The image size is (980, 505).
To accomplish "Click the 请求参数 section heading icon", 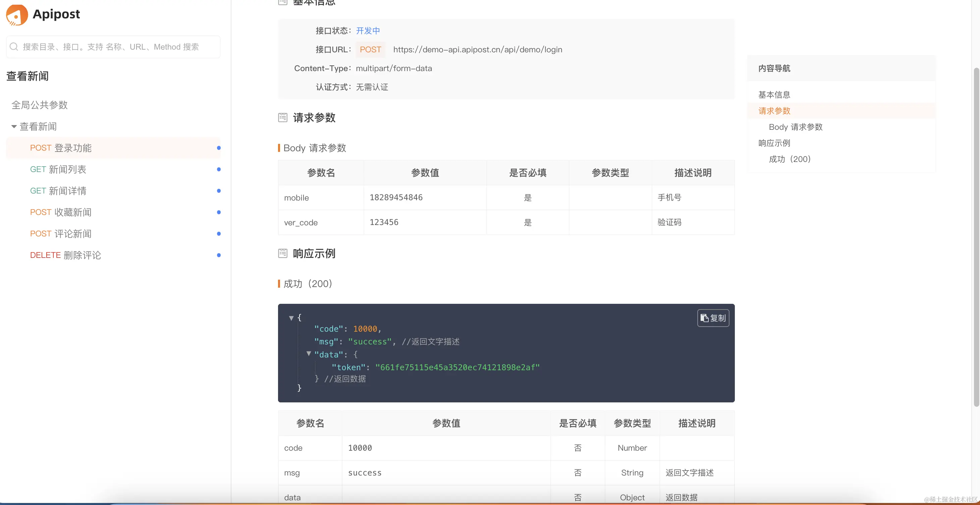I will click(x=283, y=117).
